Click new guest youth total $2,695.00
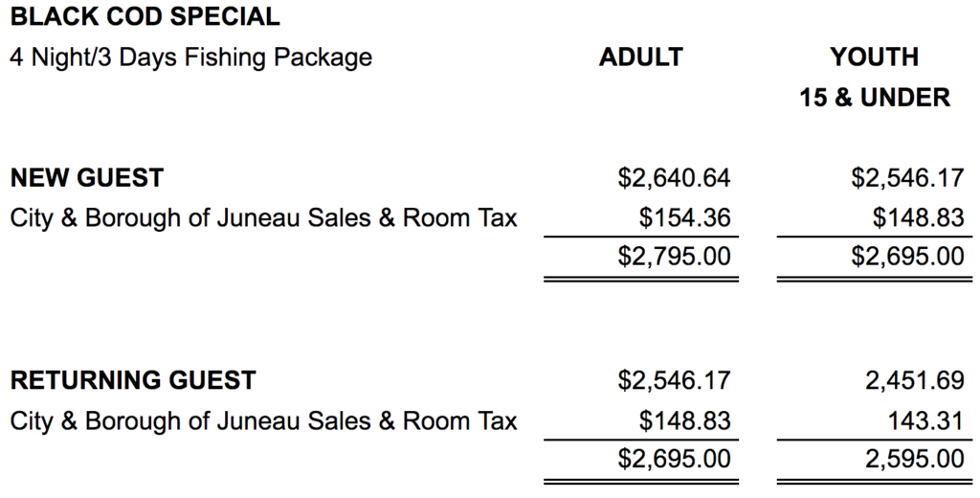This screenshot has height=498, width=980. [x=907, y=257]
